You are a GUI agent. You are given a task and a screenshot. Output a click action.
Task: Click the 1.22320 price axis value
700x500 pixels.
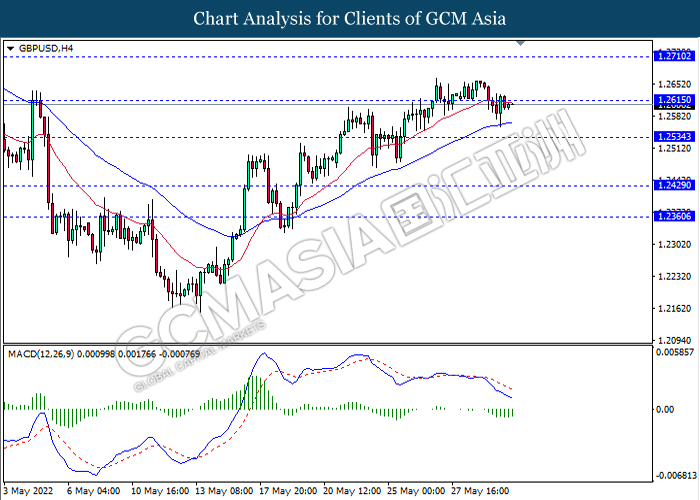pyautogui.click(x=675, y=277)
